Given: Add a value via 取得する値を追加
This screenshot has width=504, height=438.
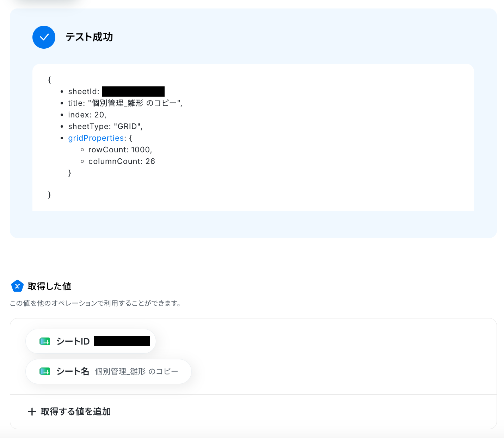Looking at the screenshot, I should (x=69, y=412).
